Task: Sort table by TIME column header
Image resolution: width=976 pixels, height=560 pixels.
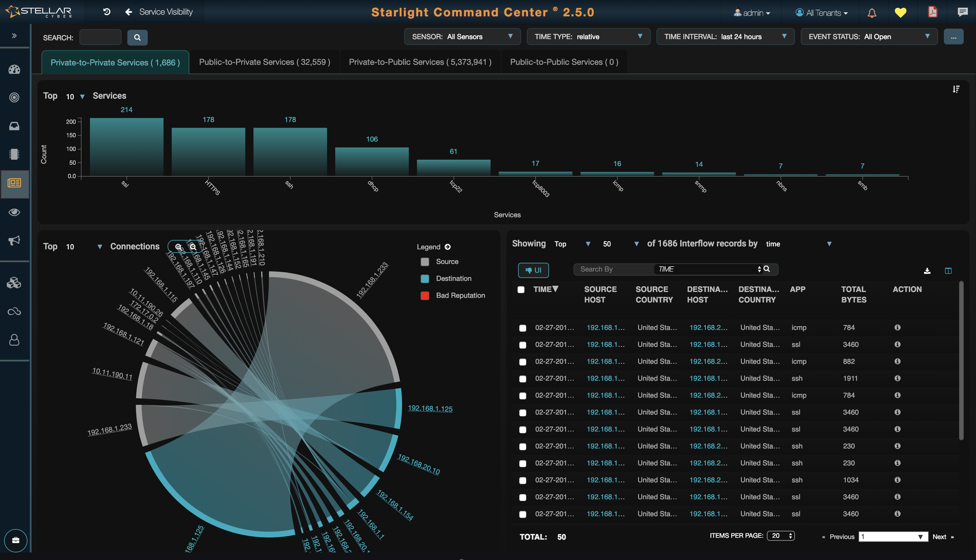Action: (x=546, y=289)
